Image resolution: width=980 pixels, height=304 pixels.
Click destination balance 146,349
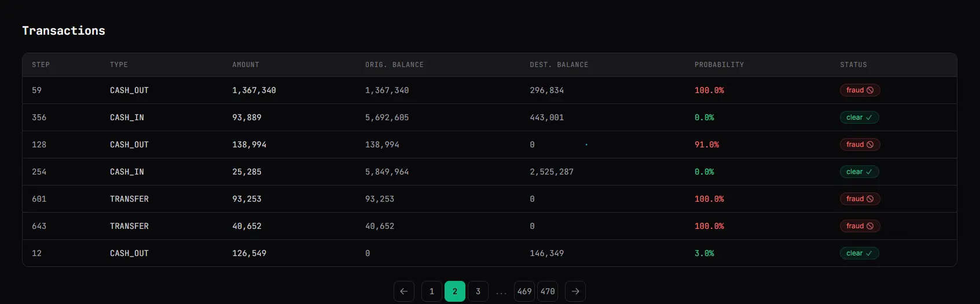pyautogui.click(x=546, y=253)
